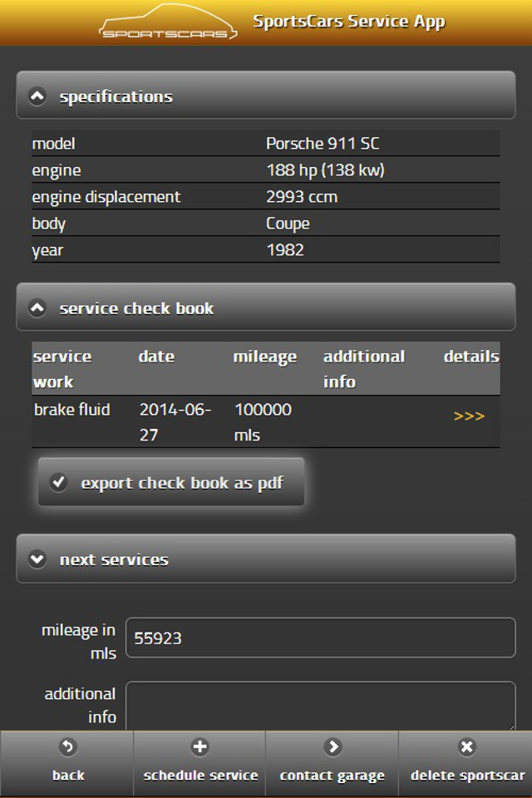
Task: Expand the next services section
Action: click(266, 559)
